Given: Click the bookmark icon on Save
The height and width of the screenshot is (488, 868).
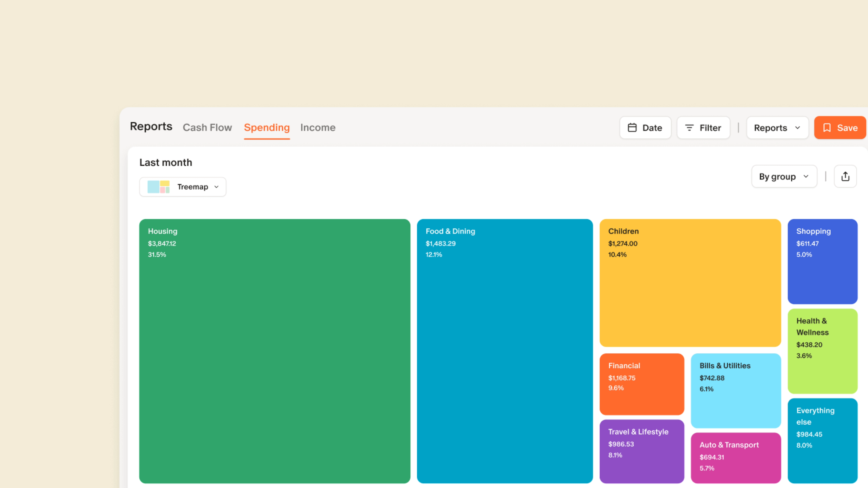Looking at the screenshot, I should (827, 128).
